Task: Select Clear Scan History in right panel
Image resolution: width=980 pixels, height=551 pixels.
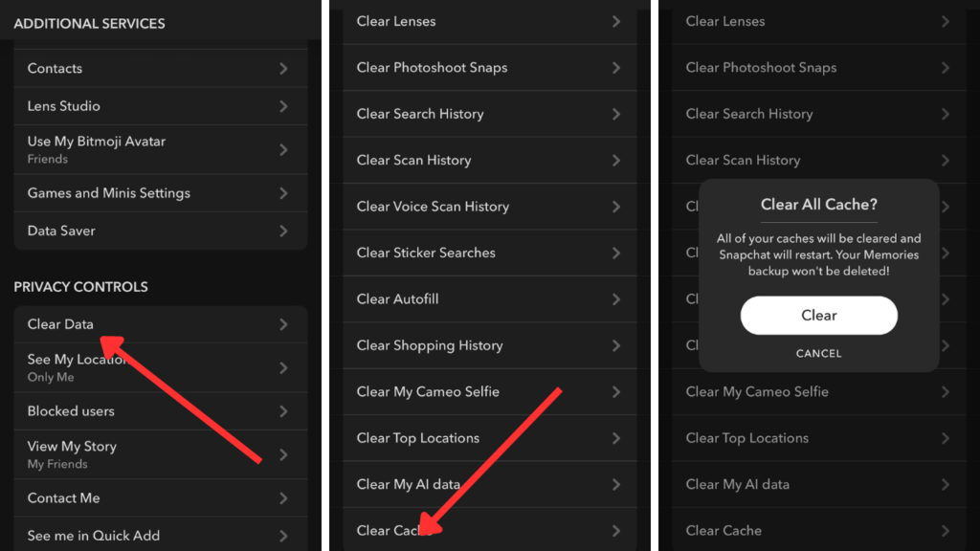Action: [819, 160]
